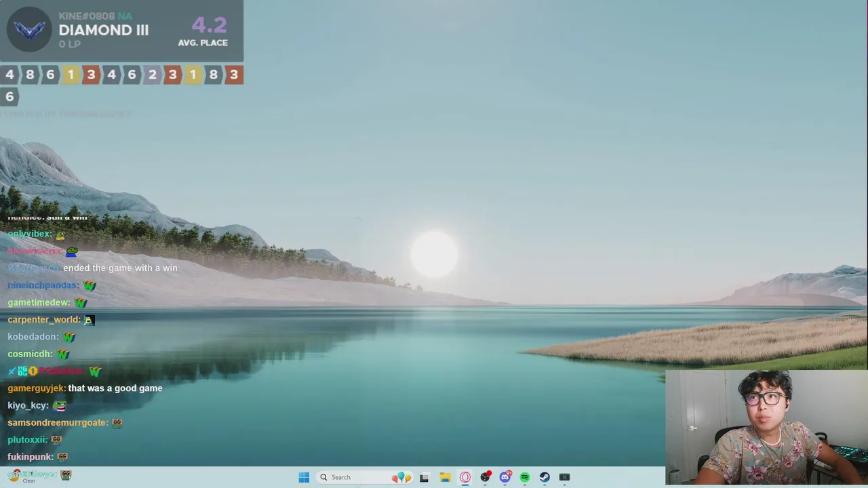Open Task View from the taskbar
The image size is (868, 488).
click(x=425, y=477)
